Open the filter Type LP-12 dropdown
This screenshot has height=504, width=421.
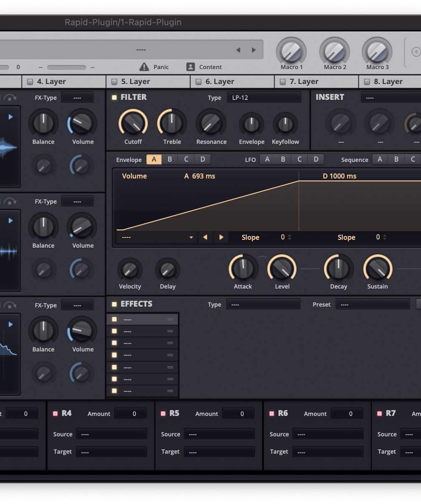264,98
